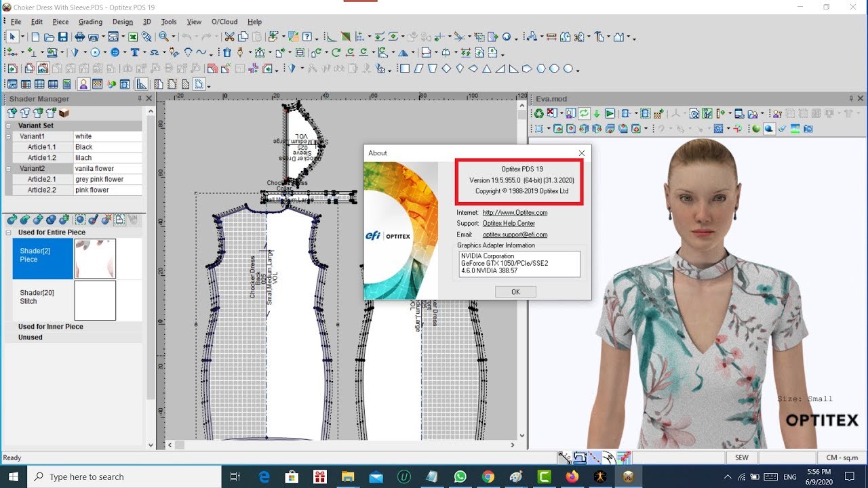Select the Zoom magnifier tool
Screen dimensions: 868x488
point(163,37)
